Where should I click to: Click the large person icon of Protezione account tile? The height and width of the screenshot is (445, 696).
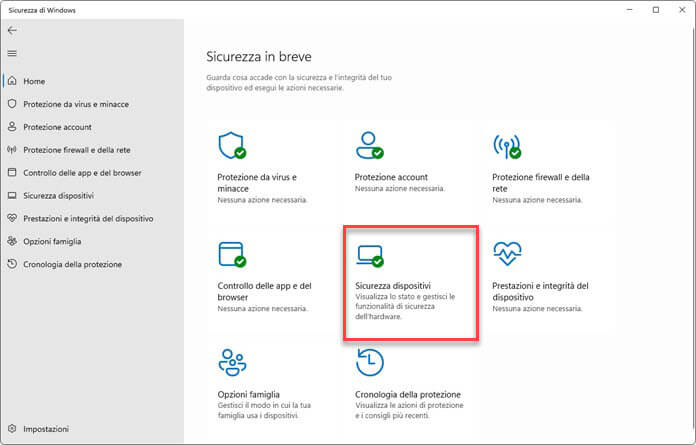tap(369, 145)
